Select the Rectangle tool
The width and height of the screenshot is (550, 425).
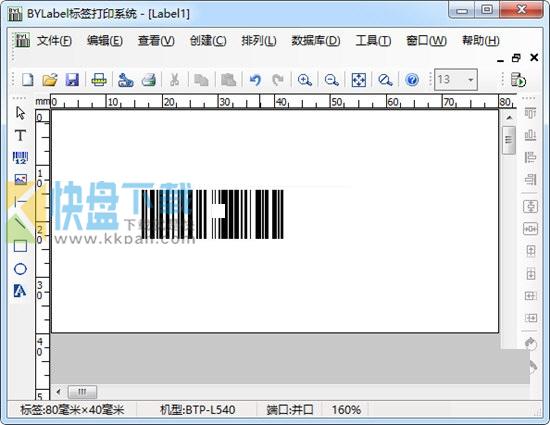20,246
